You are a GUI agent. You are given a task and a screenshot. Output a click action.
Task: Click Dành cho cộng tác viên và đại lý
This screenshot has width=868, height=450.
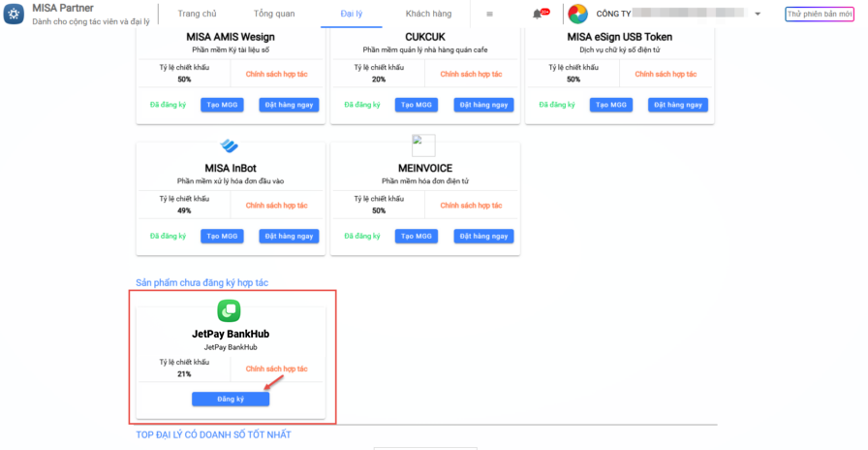[91, 21]
